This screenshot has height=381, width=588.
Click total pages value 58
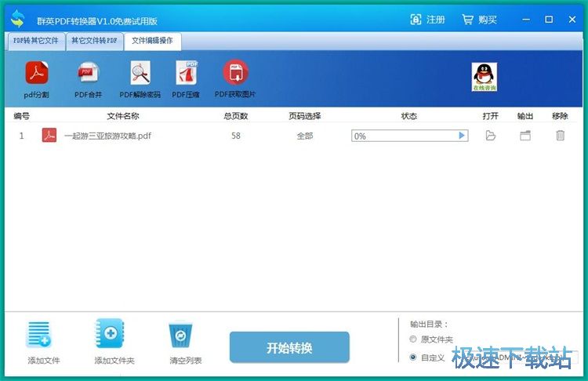click(x=236, y=136)
